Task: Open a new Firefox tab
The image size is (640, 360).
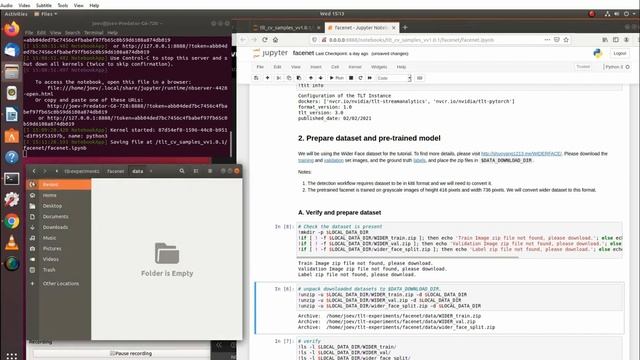Action: pyautogui.click(x=405, y=28)
